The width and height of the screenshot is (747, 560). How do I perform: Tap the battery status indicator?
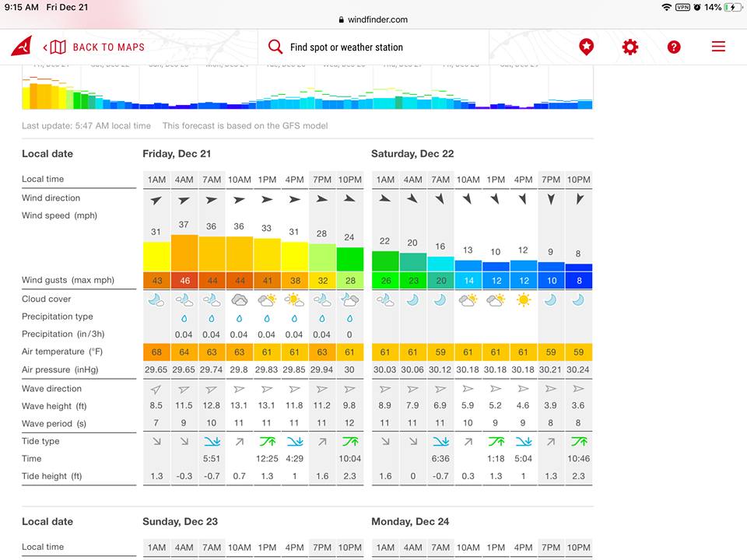733,7
